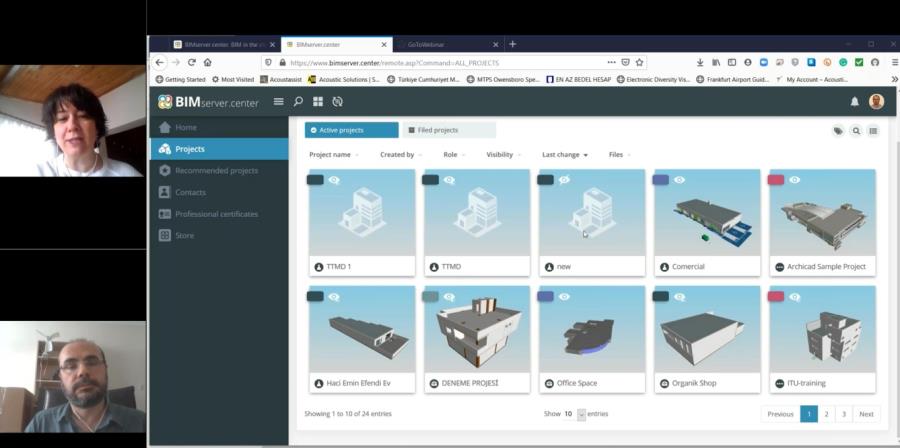Image resolution: width=900 pixels, height=448 pixels.
Task: Open notifications bell icon
Action: (855, 102)
